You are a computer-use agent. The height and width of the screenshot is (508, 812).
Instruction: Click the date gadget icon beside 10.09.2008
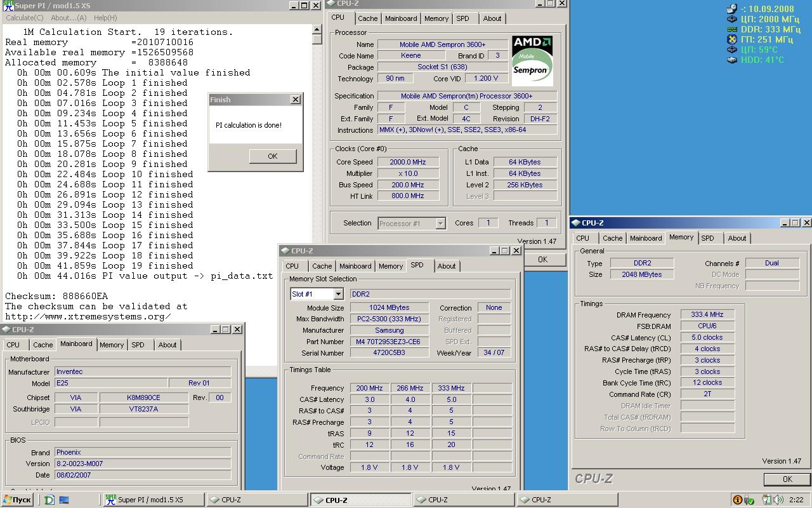[732, 9]
